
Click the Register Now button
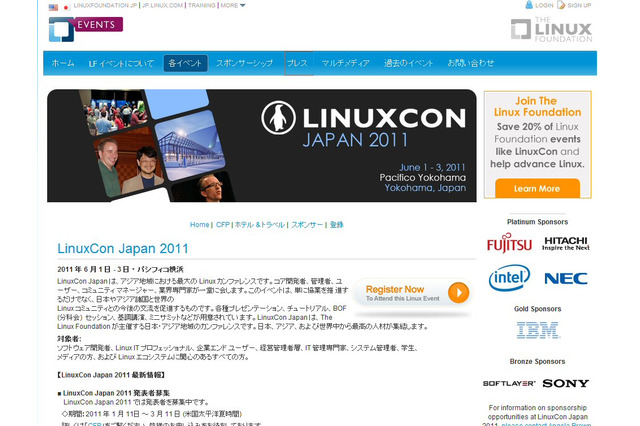click(412, 293)
